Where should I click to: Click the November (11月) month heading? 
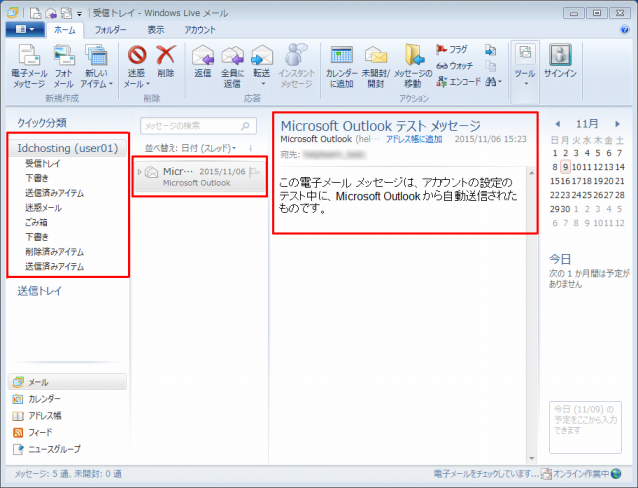[x=587, y=124]
